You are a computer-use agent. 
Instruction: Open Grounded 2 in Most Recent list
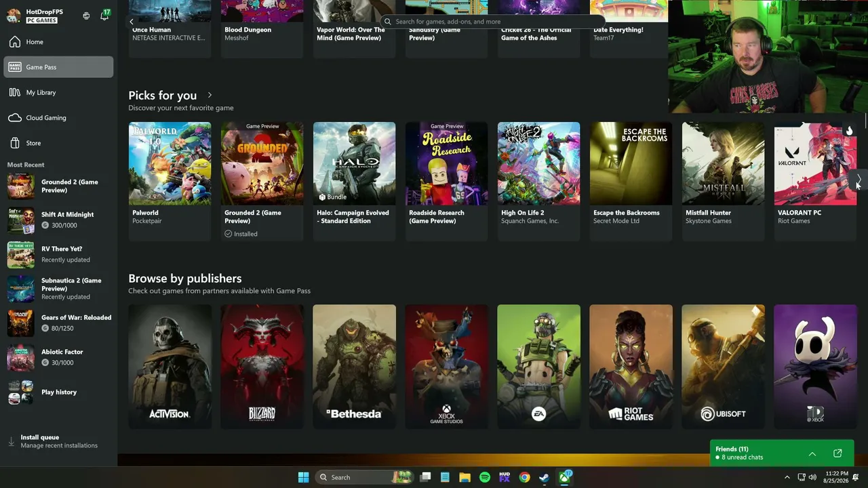(x=59, y=186)
